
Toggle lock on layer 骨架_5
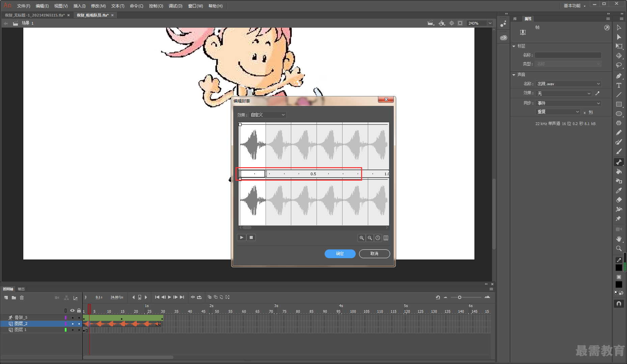[79, 317]
